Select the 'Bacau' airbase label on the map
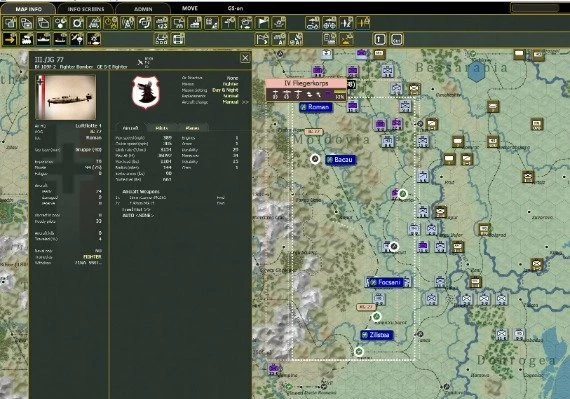 pos(340,160)
